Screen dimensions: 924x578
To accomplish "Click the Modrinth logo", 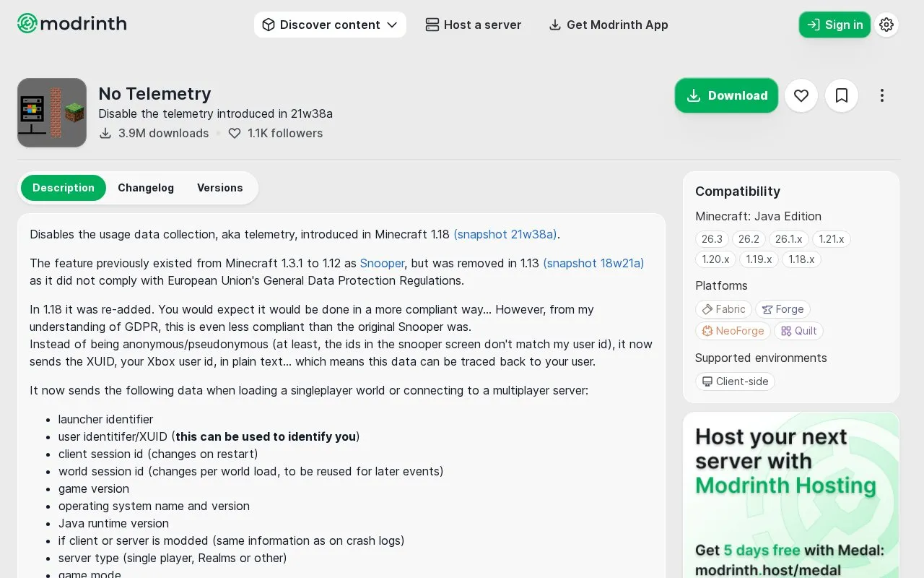I will [71, 24].
